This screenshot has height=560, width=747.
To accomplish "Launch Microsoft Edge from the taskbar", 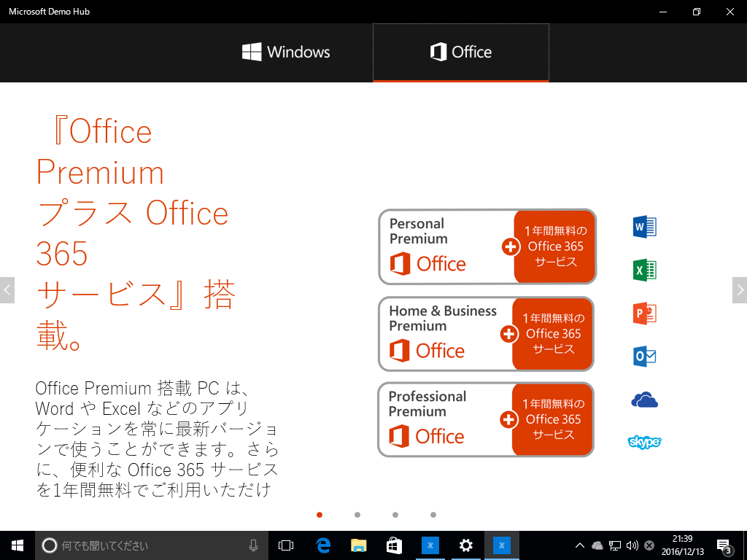I will point(323,545).
